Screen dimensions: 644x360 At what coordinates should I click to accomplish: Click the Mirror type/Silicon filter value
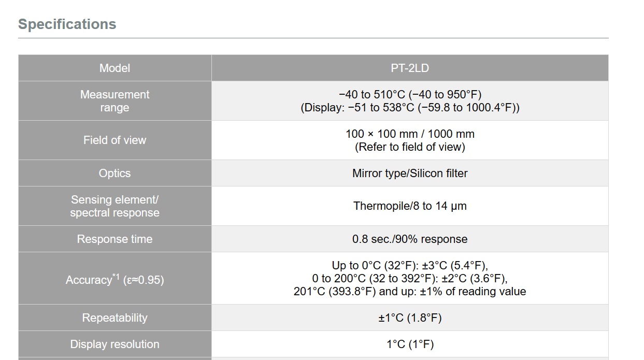[410, 173]
